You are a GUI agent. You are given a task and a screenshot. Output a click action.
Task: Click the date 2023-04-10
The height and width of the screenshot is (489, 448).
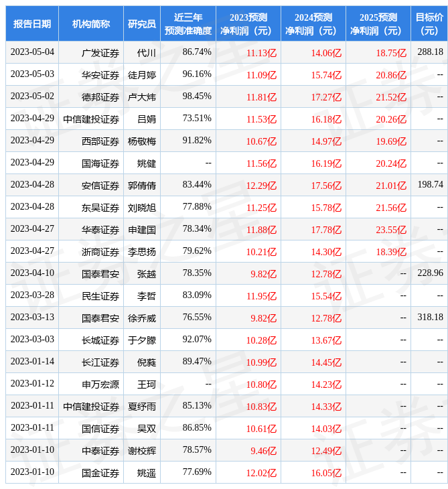tap(32, 273)
